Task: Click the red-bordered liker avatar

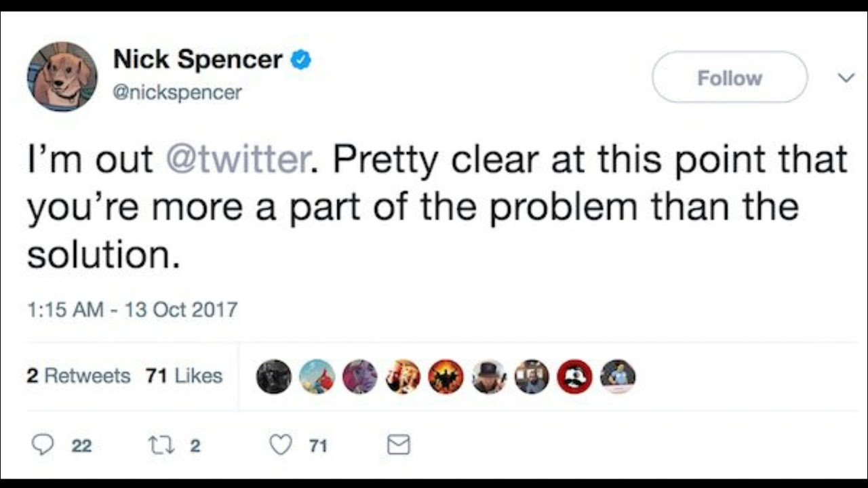Action: click(574, 376)
